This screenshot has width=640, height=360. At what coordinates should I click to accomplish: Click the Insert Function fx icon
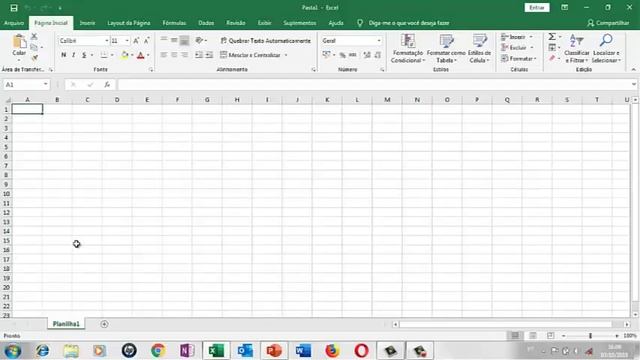pos(107,84)
